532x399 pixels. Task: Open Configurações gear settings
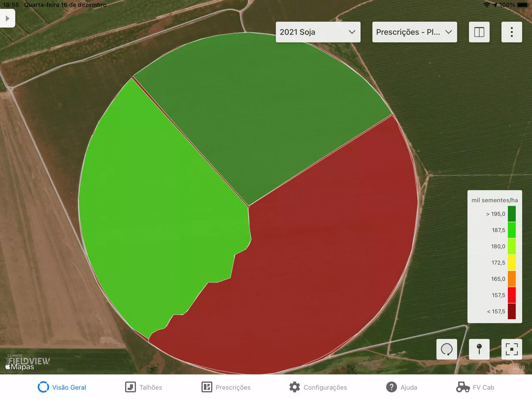318,387
